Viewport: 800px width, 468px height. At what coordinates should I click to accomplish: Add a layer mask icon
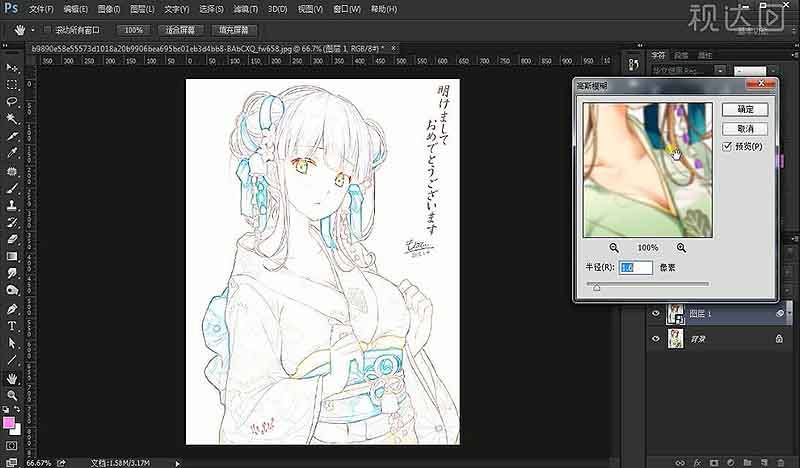[714, 462]
